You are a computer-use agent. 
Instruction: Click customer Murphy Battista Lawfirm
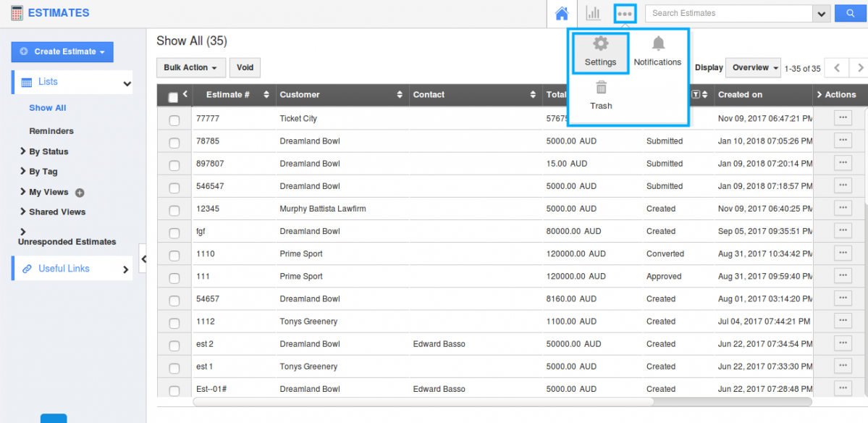(x=323, y=209)
